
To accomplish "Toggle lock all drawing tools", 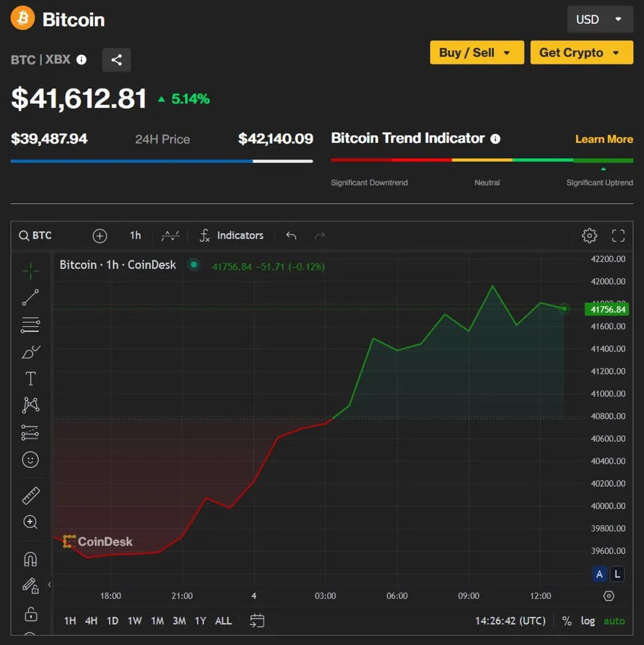I will point(31,614).
